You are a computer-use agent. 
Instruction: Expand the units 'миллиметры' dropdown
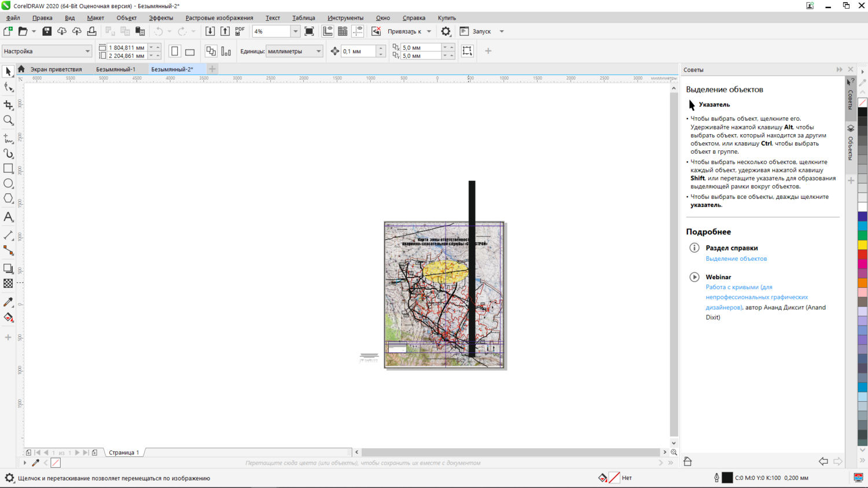[318, 51]
